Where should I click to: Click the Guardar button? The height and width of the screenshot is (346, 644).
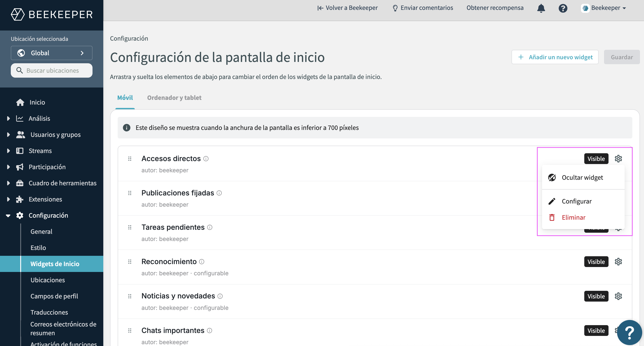tap(622, 57)
